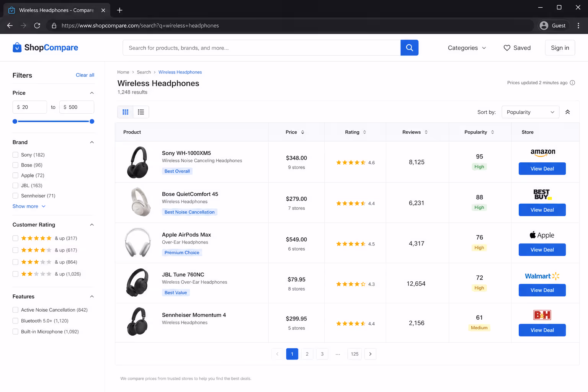
Task: Collapse the Features filter section
Action: [92, 297]
